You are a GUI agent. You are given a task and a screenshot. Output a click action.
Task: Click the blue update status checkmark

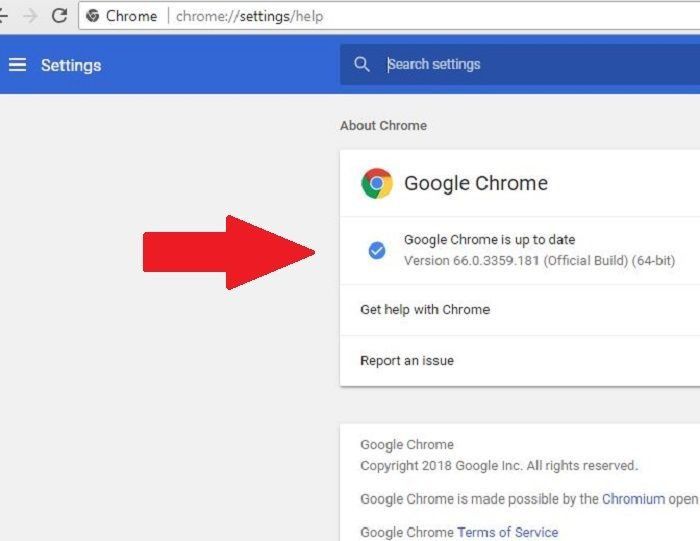click(377, 251)
